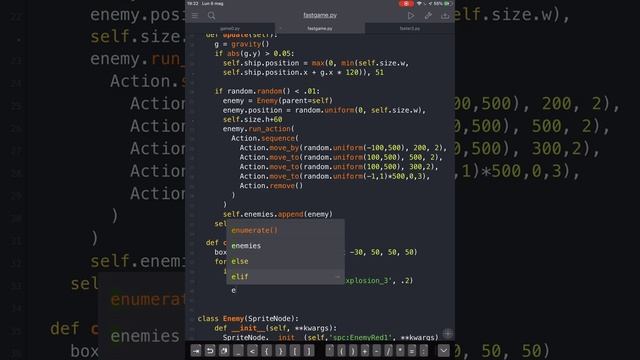640x360 pixels.
Task: Insert equals sign key
Action: tap(412, 351)
